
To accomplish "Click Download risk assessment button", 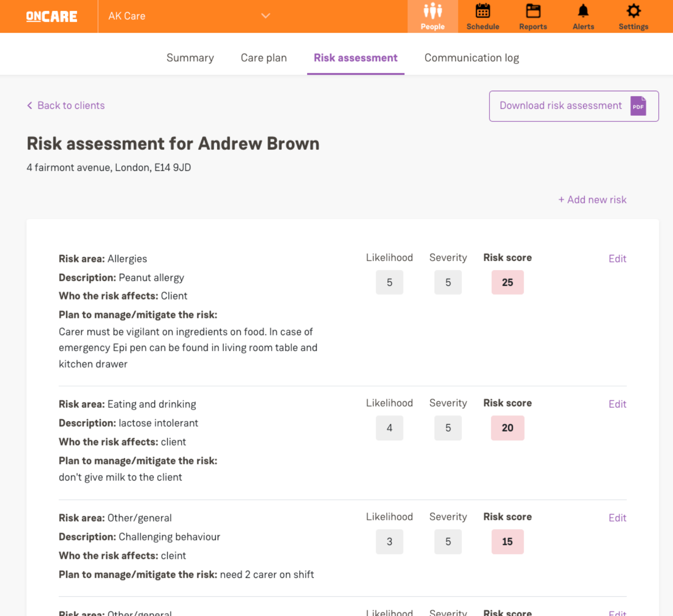I will coord(573,106).
